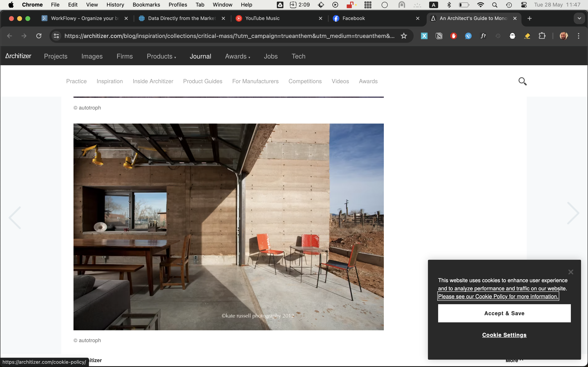The image size is (588, 367).
Task: Expand the Awards dropdown in top nav
Action: pyautogui.click(x=237, y=56)
